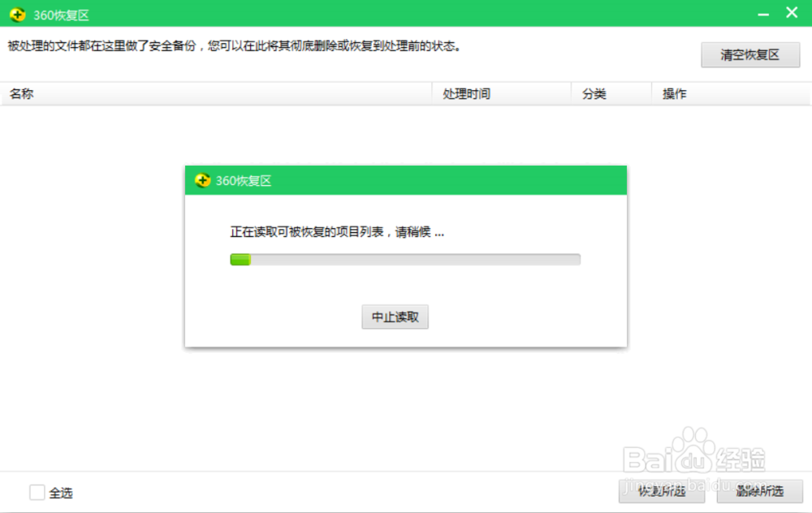The image size is (812, 513).
Task: Click the 正在读取可被恢复的项目列表 message text
Action: pos(337,232)
